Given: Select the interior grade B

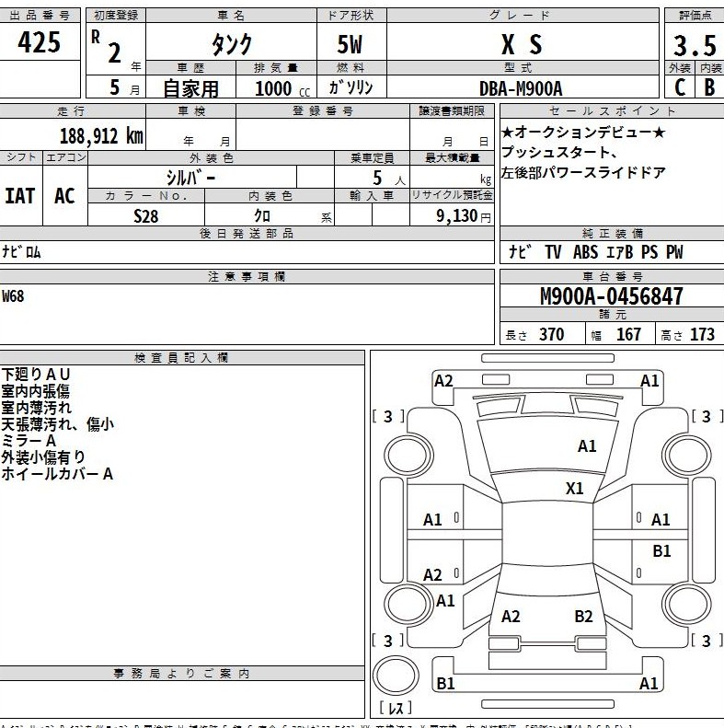Looking at the screenshot, I should (709, 87).
